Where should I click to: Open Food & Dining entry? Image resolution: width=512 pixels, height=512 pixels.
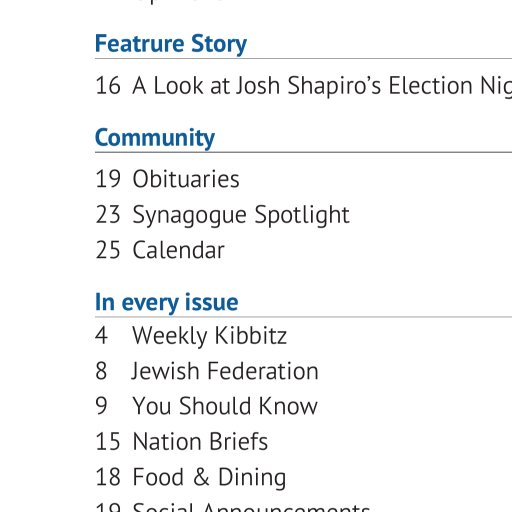(x=209, y=477)
